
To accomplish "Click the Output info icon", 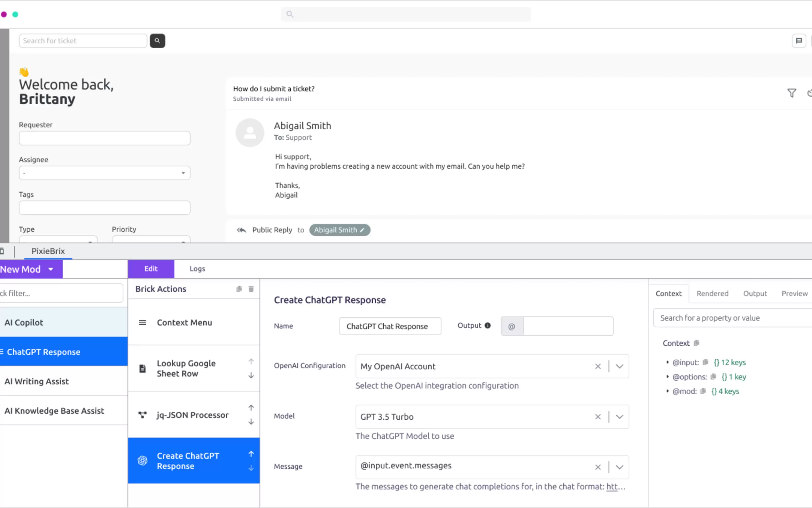I will click(x=488, y=325).
